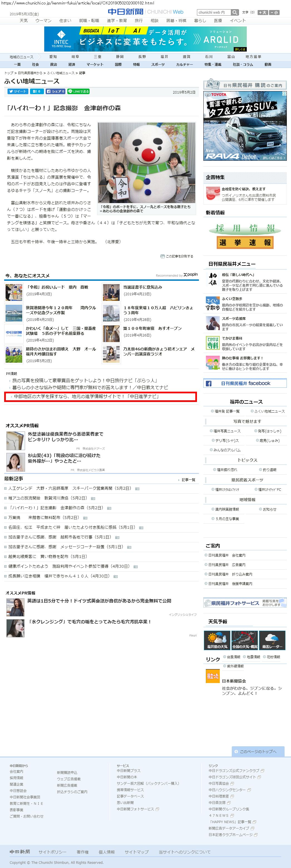The width and height of the screenshot is (291, 868).
Task: Open 記事一覧 under latest articles
Action: coord(188,480)
